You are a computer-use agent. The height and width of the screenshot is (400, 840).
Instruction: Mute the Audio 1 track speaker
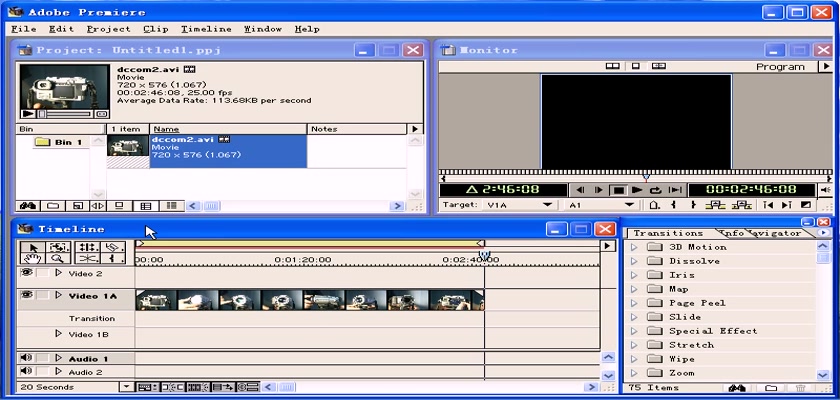(x=25, y=358)
